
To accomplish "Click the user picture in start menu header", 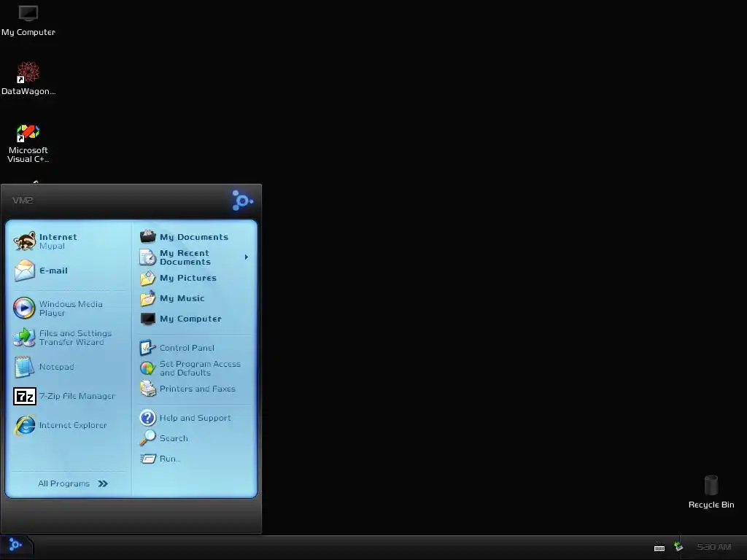I will 242,201.
